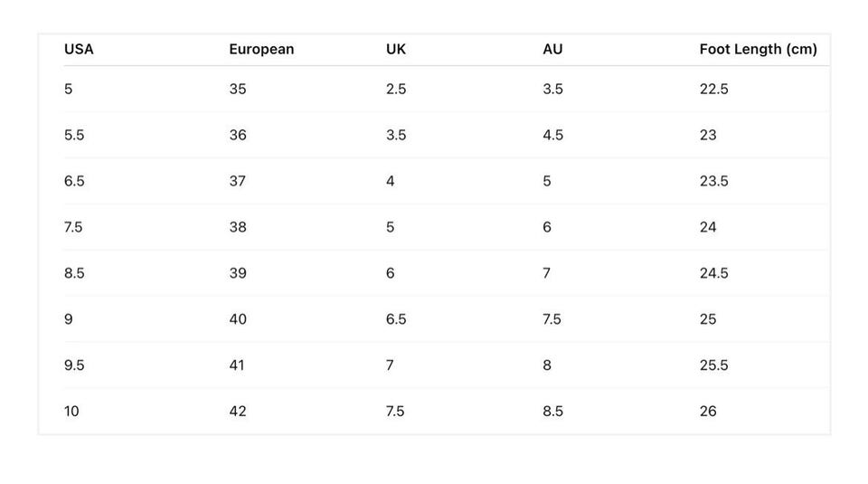Click UK size 6.5 cell
This screenshot has width=868, height=484.
pyautogui.click(x=396, y=319)
